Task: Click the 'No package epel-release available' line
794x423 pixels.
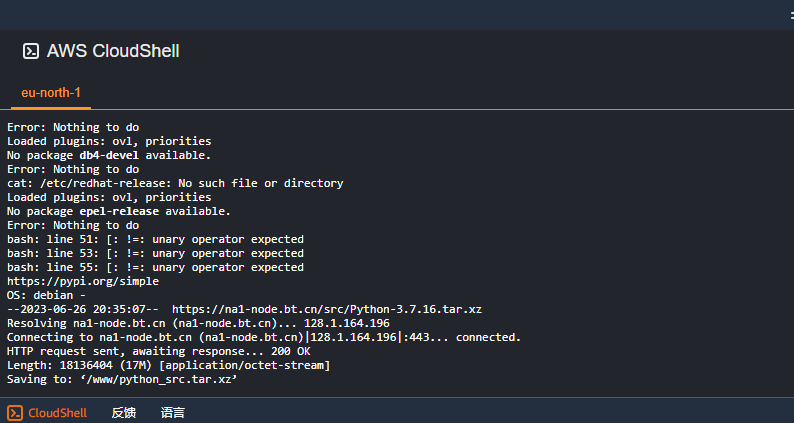Action: click(119, 211)
